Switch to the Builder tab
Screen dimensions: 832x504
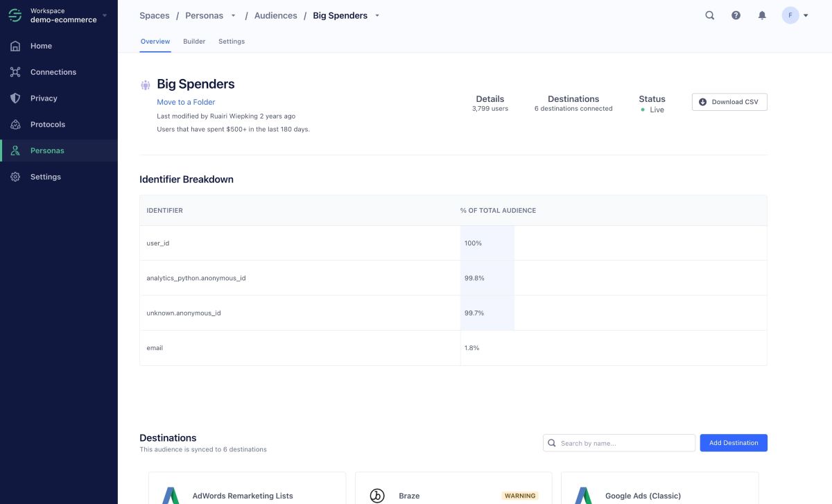click(194, 42)
